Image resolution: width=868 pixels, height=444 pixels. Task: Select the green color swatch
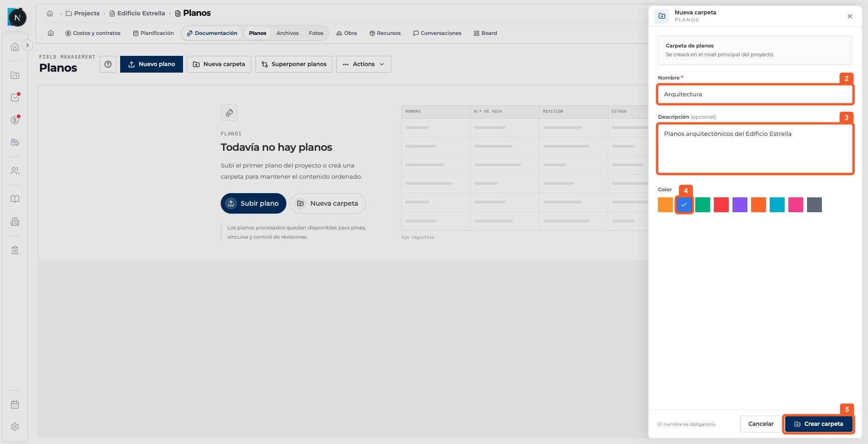[703, 205]
